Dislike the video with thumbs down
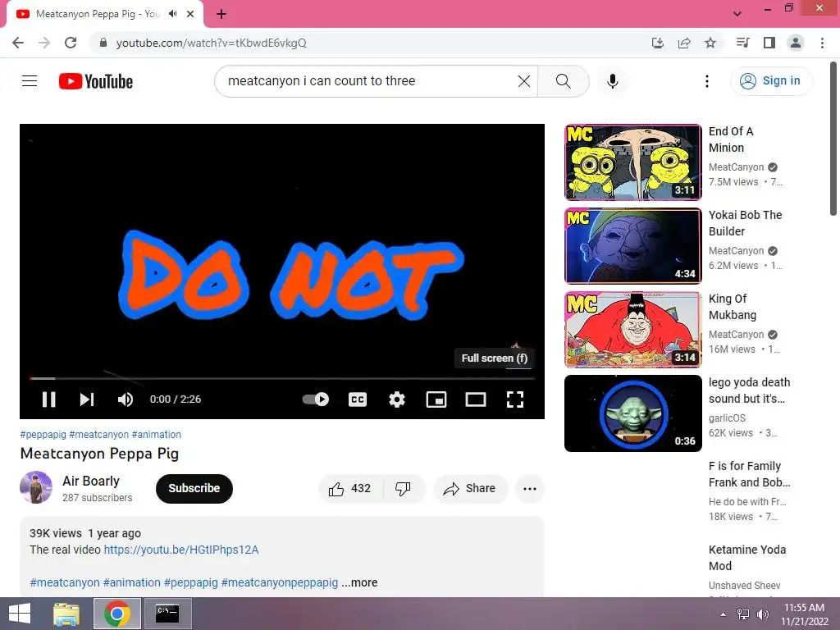 [404, 489]
